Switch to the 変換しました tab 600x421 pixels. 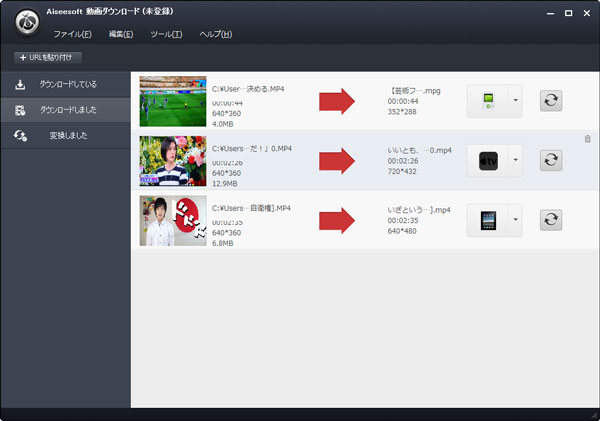(x=65, y=135)
